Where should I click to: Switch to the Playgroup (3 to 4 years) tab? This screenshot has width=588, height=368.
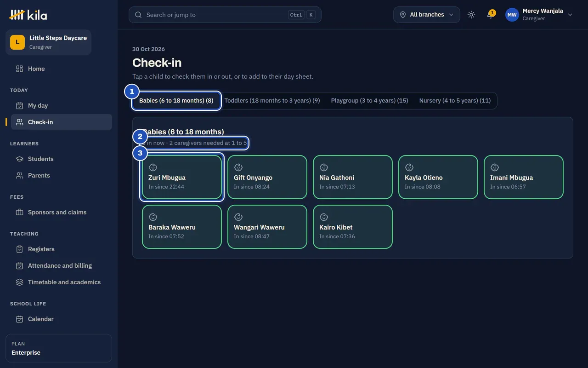(369, 101)
